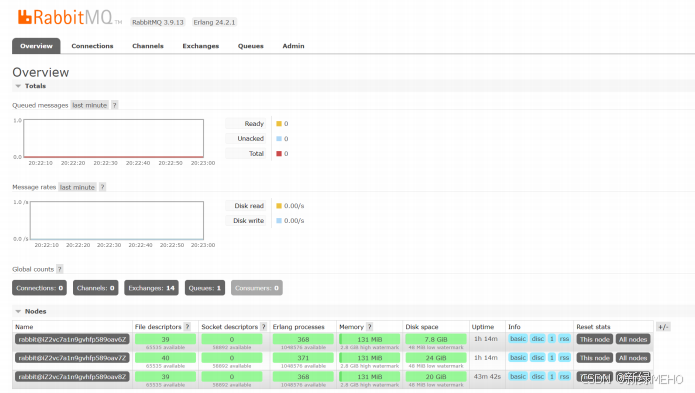Click the 43m 42s uptime value

[487, 377]
